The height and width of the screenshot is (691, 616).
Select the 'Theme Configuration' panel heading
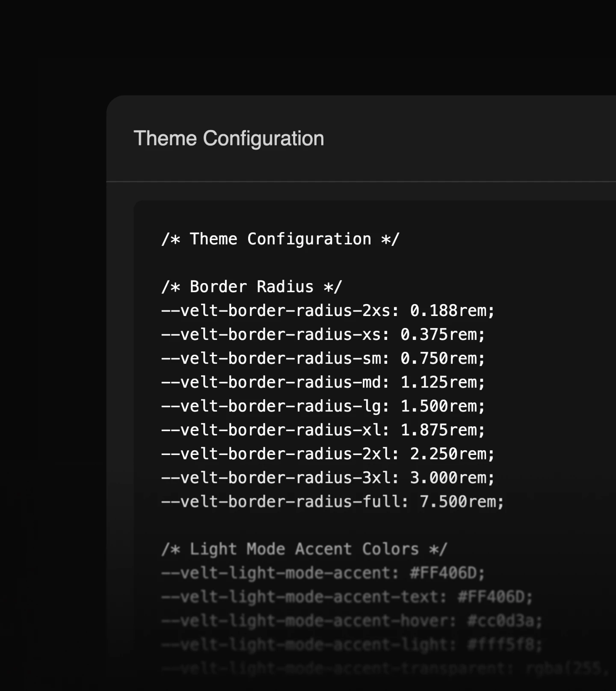pos(229,139)
